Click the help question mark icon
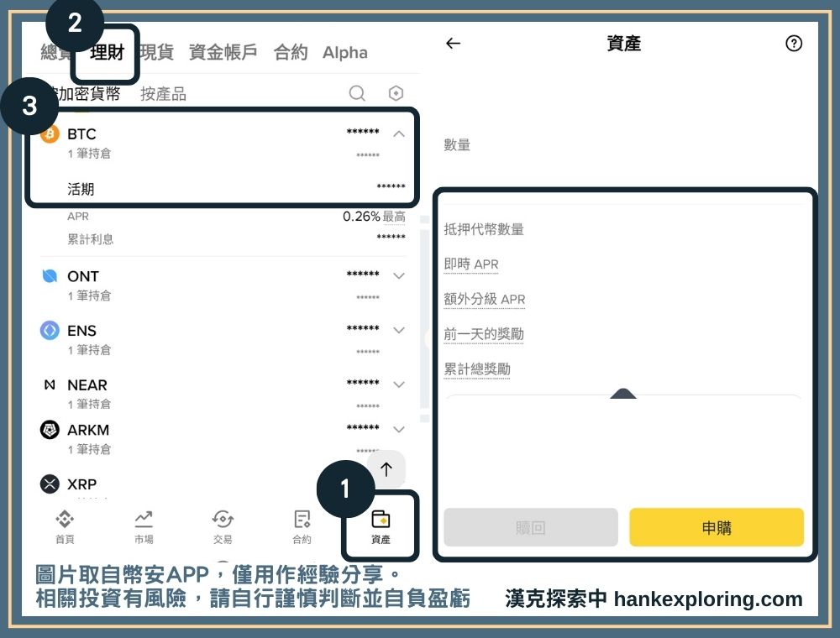840x638 pixels. point(794,44)
